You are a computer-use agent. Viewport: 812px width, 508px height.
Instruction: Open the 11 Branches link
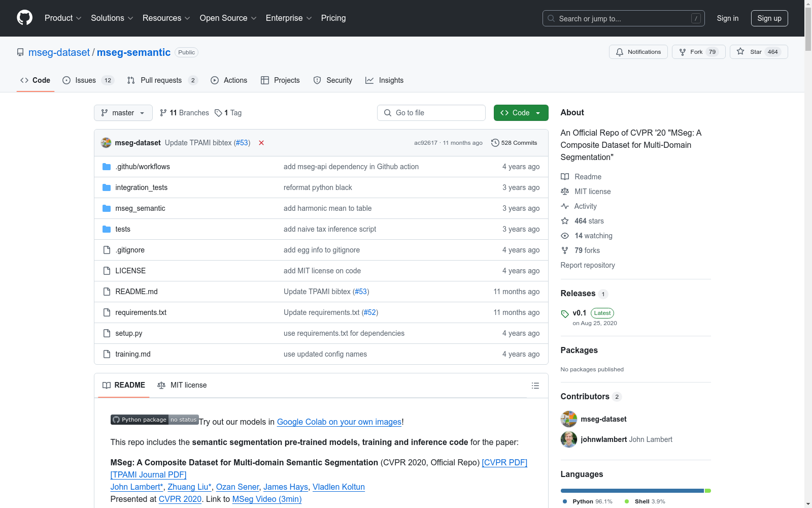point(184,113)
